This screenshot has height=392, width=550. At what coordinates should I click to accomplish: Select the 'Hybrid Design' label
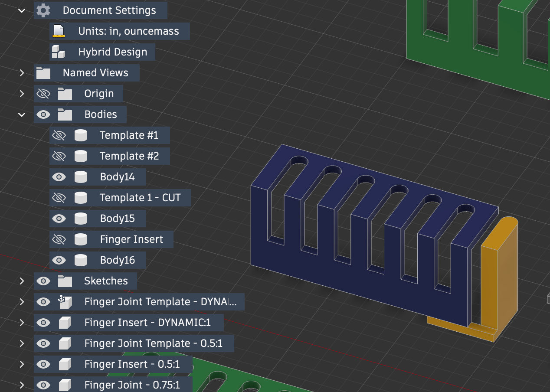[113, 52]
